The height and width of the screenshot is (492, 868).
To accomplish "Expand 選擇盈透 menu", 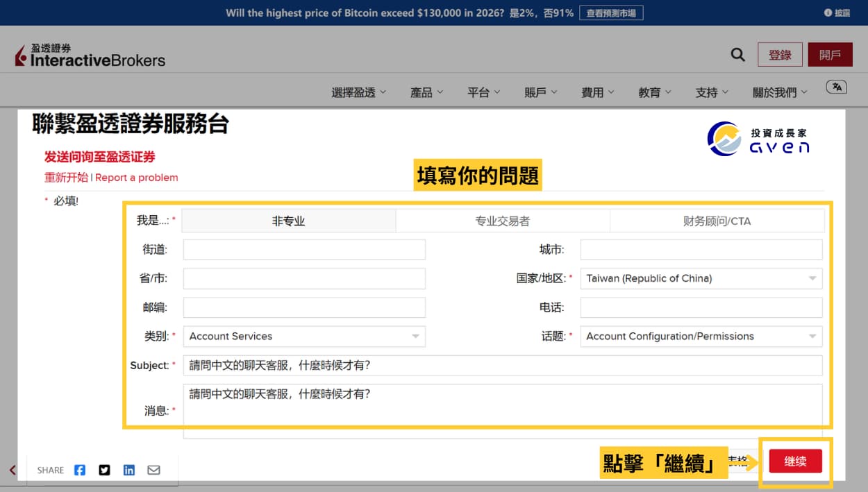I will coord(359,92).
